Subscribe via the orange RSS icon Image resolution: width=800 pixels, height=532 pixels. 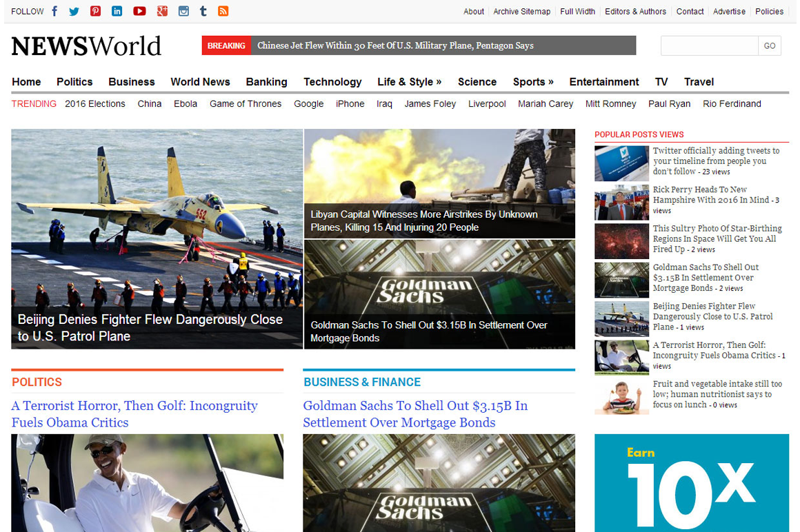coord(223,11)
